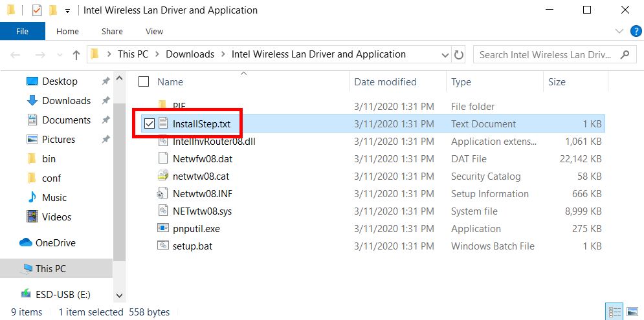Expand the chevron after This PC breadcrumb
The image size is (644, 320).
[x=157, y=54]
